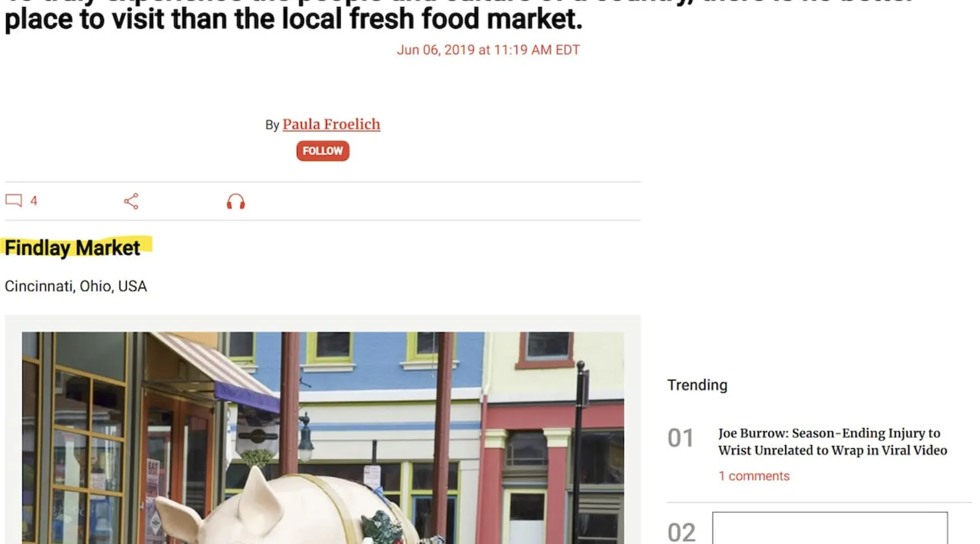
Task: Click the 01 trending rank number
Action: [x=681, y=438]
